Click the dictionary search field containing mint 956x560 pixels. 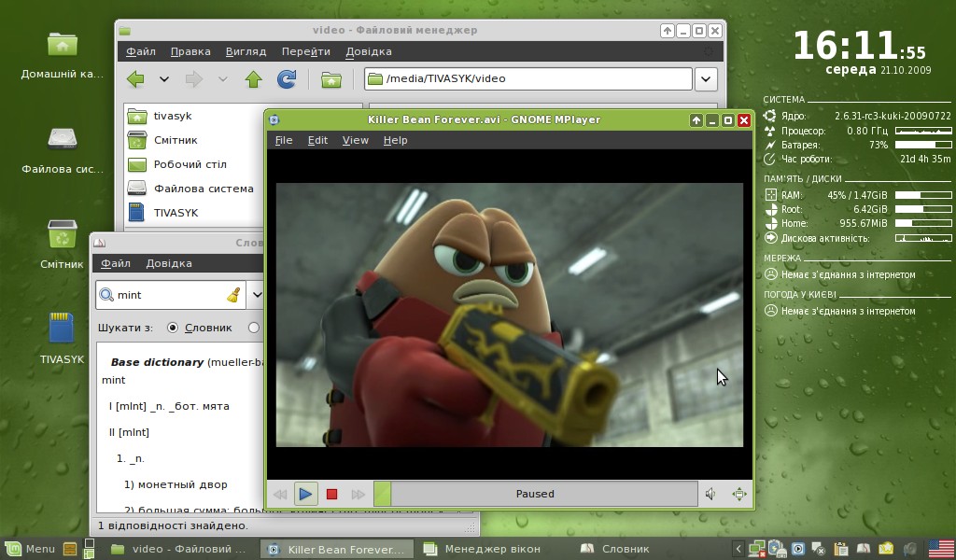click(x=171, y=295)
